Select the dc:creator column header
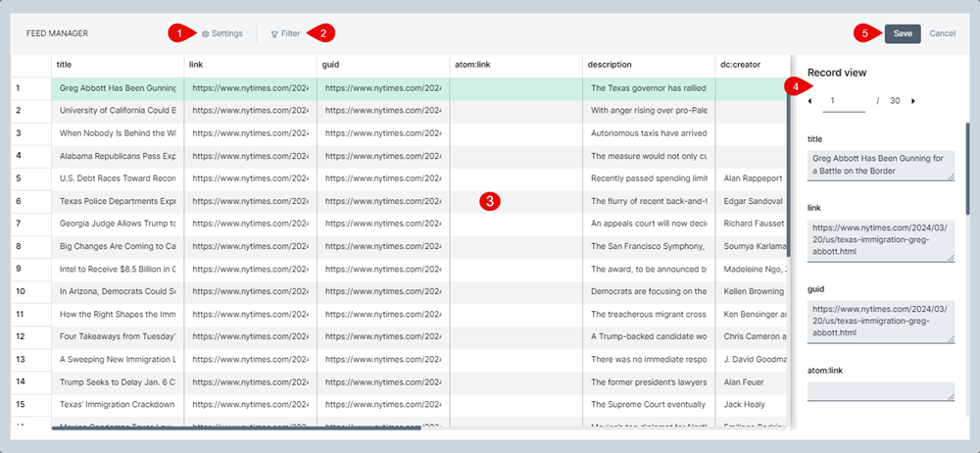Viewport: 980px width, 453px height. [x=752, y=65]
